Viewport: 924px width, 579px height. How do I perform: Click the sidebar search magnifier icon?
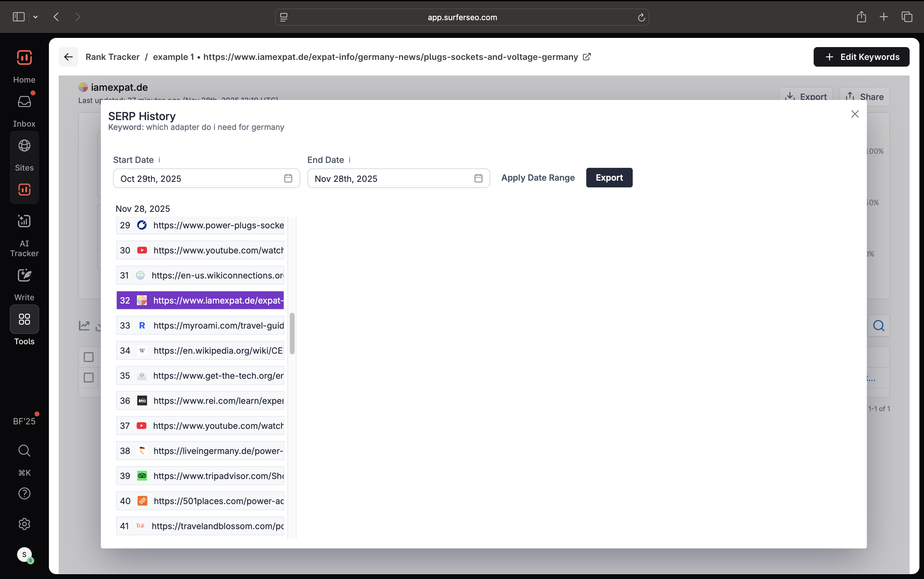(x=24, y=450)
